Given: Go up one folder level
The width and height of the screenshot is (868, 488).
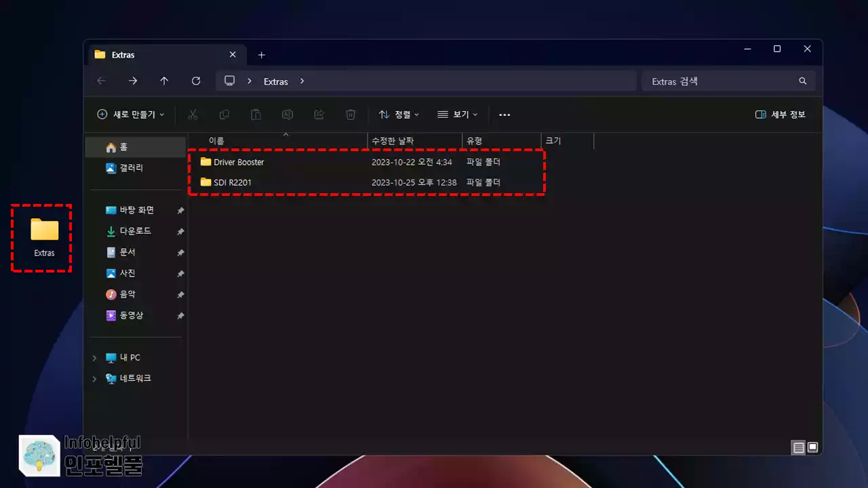Looking at the screenshot, I should point(164,81).
